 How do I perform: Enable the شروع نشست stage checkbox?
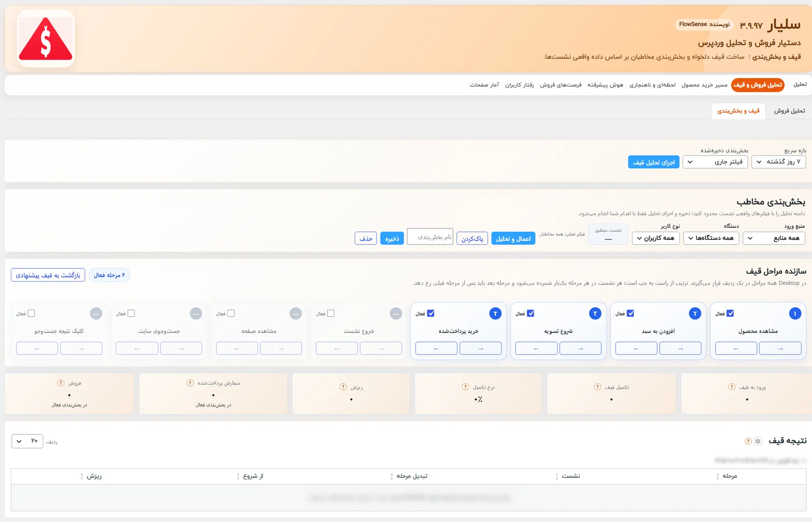pyautogui.click(x=331, y=313)
